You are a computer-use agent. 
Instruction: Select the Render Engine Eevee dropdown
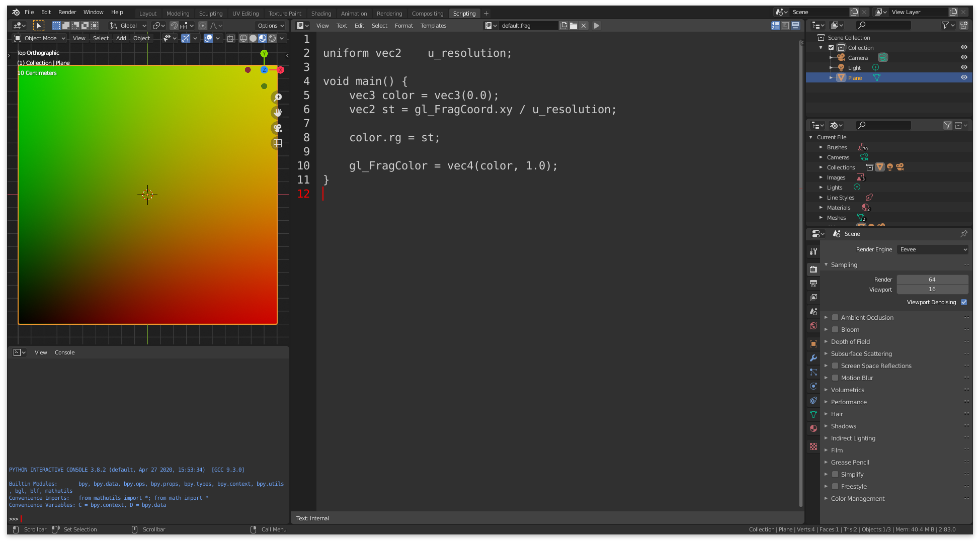coord(933,249)
